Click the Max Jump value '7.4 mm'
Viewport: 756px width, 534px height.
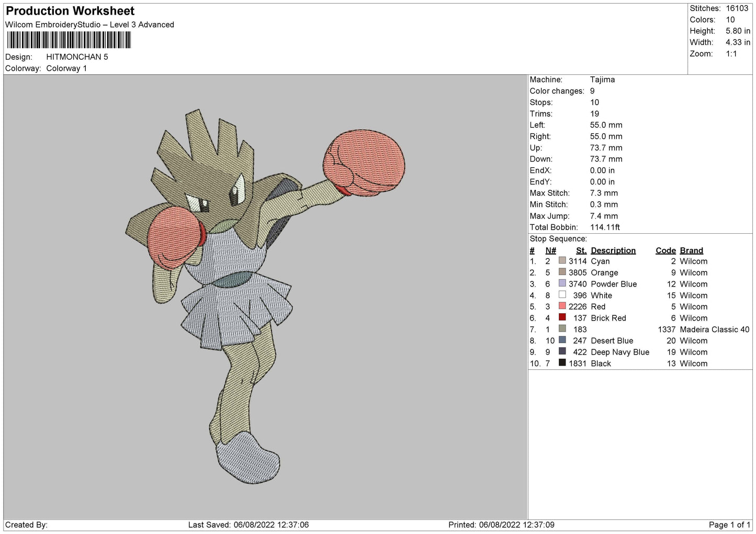click(604, 216)
